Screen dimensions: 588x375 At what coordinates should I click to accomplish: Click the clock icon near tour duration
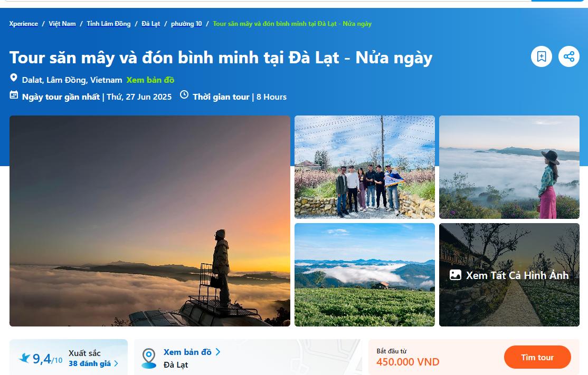[184, 94]
